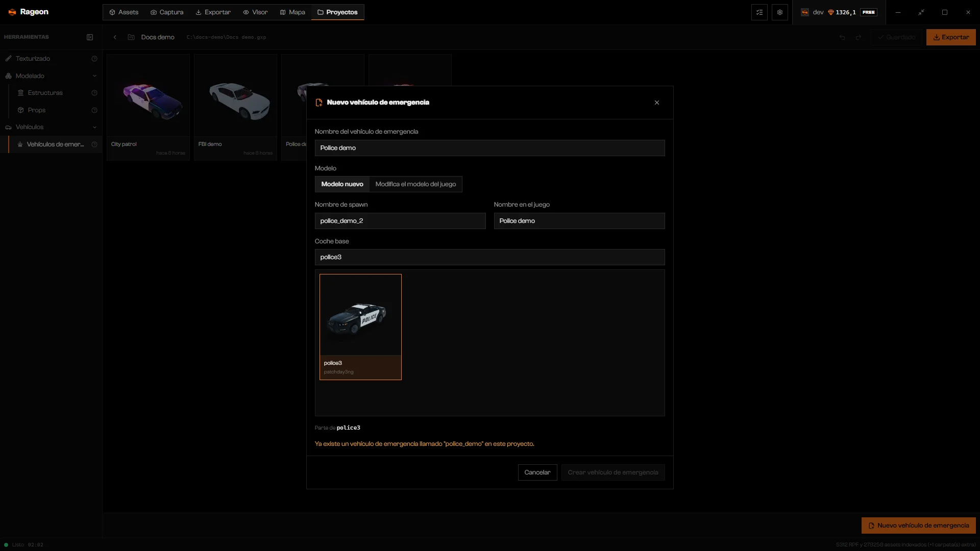Click Nuevo vehículo de emergencia bottom button

[919, 525]
